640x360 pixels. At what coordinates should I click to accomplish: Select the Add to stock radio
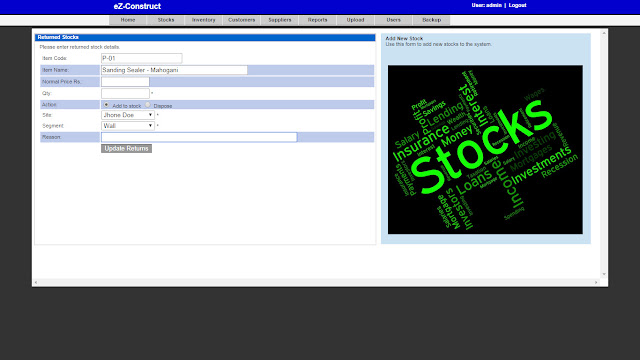[107, 105]
